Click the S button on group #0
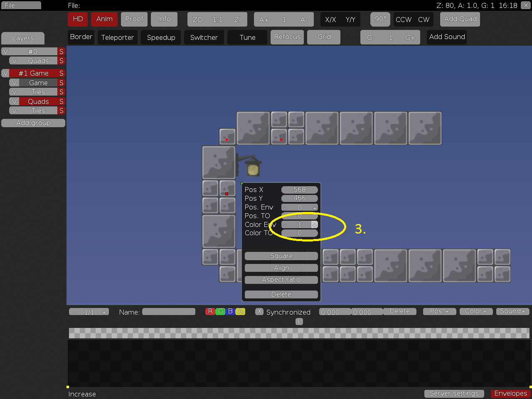 [62, 52]
